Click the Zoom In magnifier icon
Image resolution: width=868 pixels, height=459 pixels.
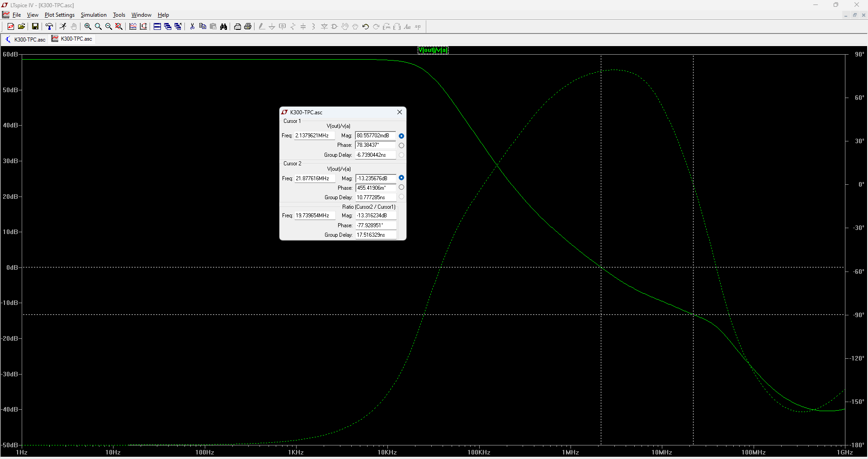click(88, 27)
